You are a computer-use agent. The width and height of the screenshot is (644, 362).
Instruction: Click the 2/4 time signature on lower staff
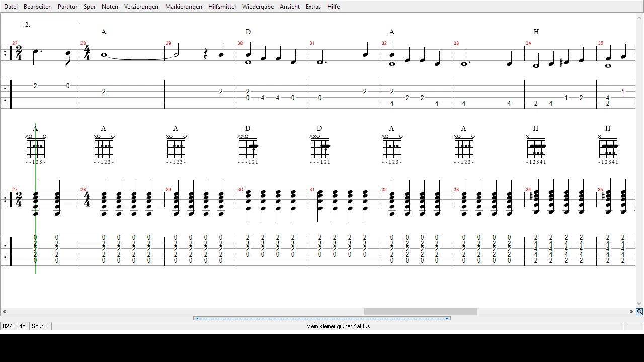point(19,199)
